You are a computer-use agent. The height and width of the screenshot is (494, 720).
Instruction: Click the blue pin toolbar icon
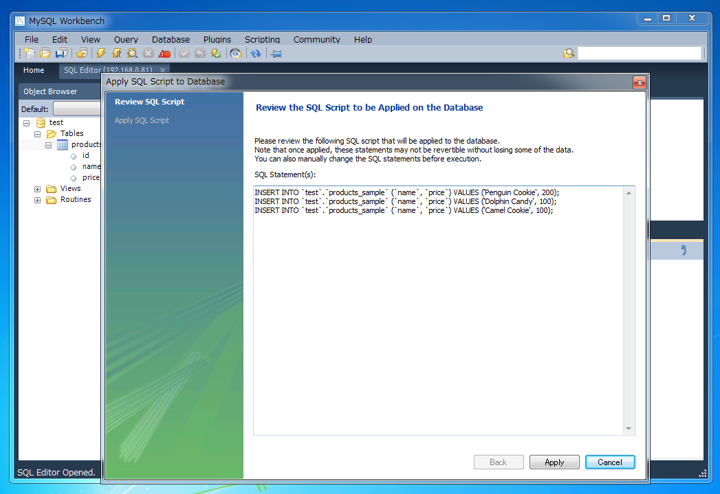pyautogui.click(x=276, y=54)
